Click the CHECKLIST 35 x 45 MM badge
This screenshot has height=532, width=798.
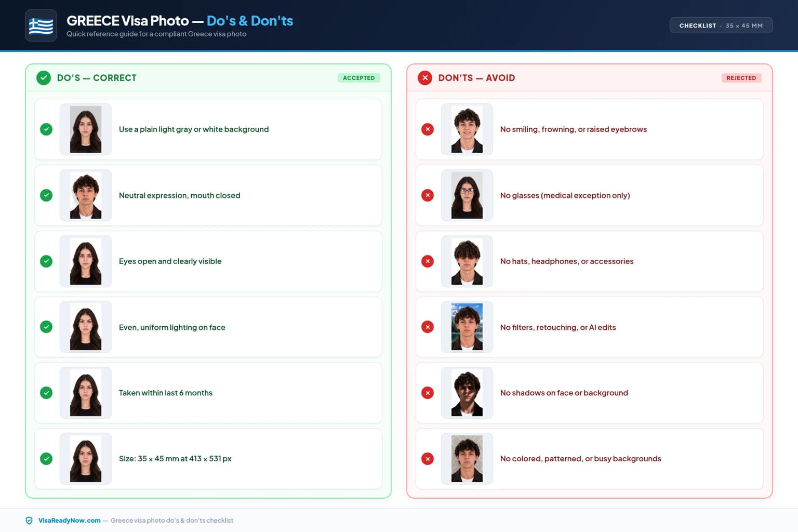[x=721, y=25]
